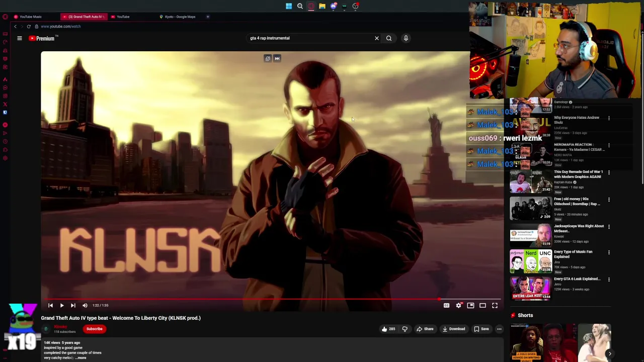
Task: Open the Windows Start button
Action: (289, 6)
